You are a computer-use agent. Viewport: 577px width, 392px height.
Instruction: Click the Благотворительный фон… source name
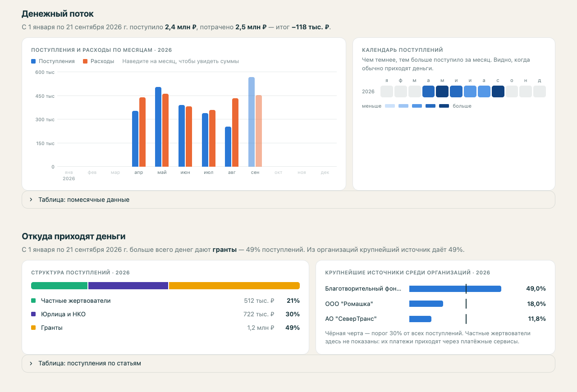363,289
